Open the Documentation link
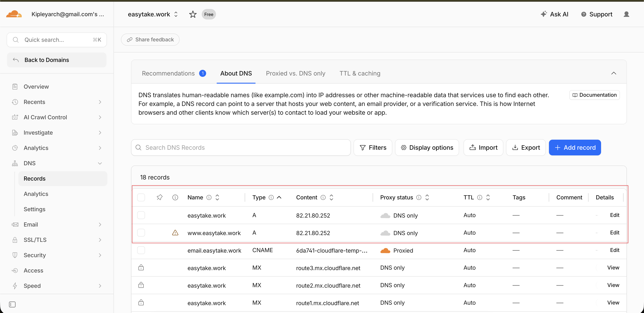This screenshot has height=313, width=644. tap(594, 95)
